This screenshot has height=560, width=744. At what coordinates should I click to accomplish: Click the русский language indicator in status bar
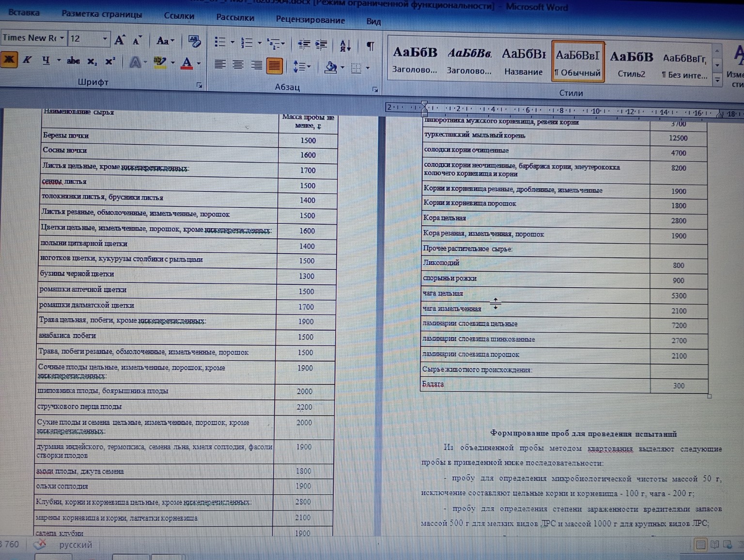point(76,544)
